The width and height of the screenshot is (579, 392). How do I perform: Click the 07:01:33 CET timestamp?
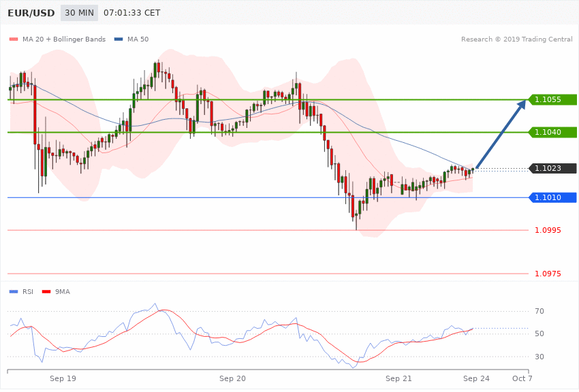[x=132, y=13]
